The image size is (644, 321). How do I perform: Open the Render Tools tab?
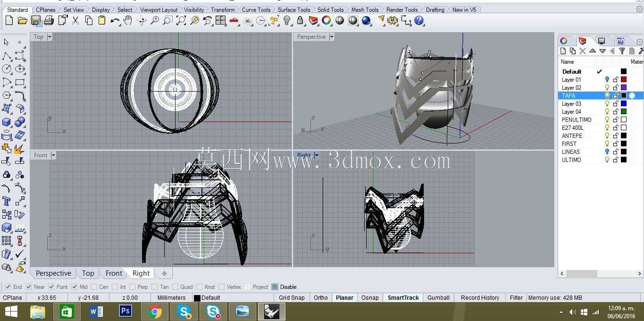(402, 9)
